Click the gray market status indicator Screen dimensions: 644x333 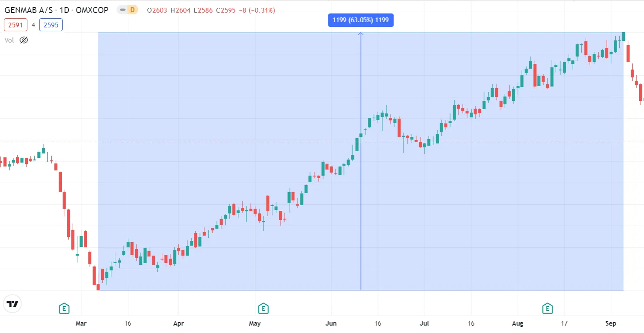[123, 10]
